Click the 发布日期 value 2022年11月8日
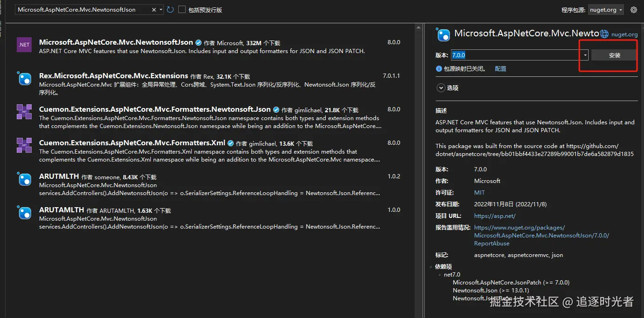The image size is (644, 318). tap(510, 204)
